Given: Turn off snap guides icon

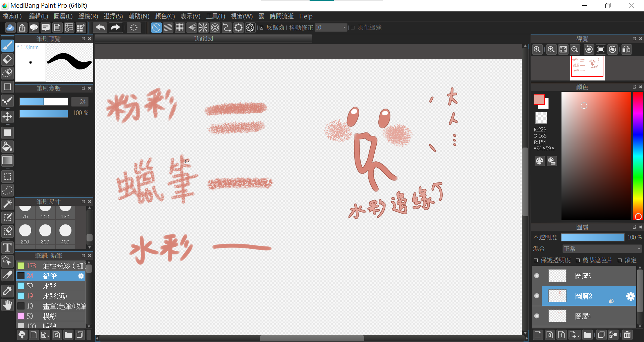Looking at the screenshot, I should click(156, 27).
